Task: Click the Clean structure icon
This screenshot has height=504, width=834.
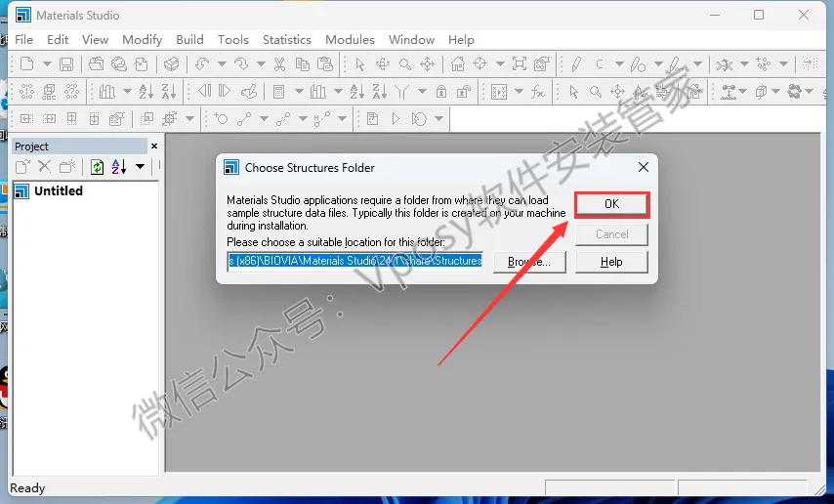Action: point(724,64)
